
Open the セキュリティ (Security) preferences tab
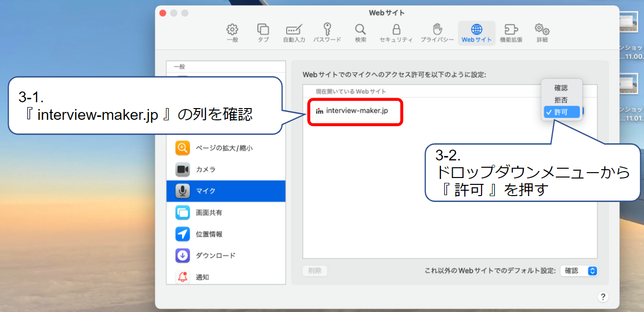[x=396, y=33]
